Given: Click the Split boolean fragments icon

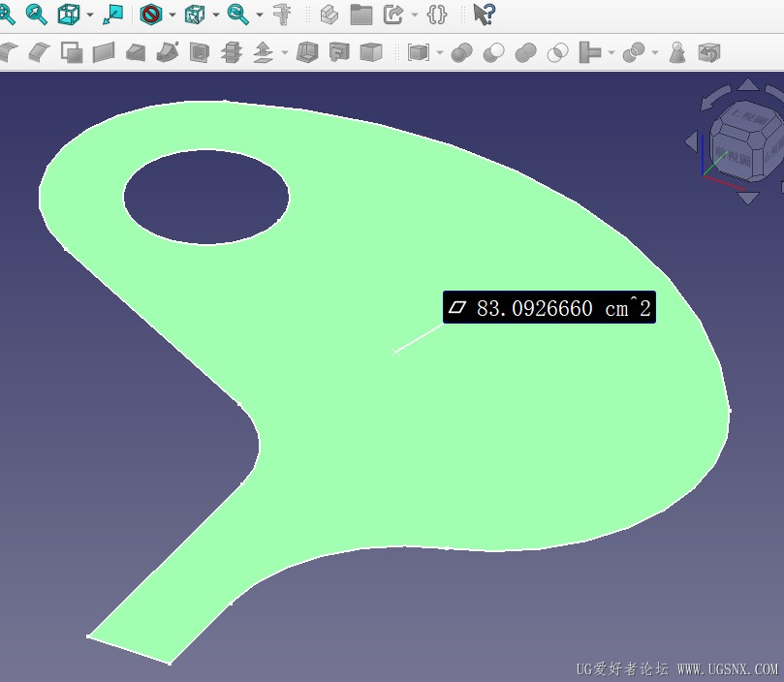Looking at the screenshot, I should (634, 52).
